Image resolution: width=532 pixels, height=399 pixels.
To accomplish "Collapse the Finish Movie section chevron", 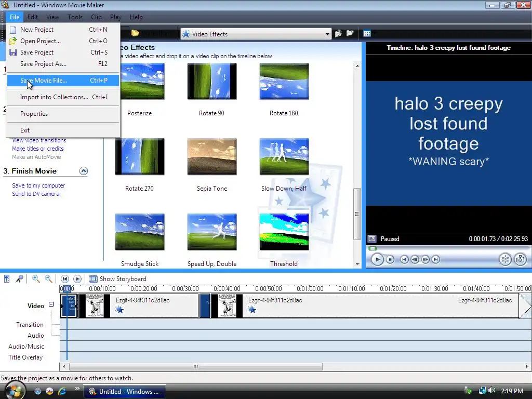I will (x=84, y=171).
